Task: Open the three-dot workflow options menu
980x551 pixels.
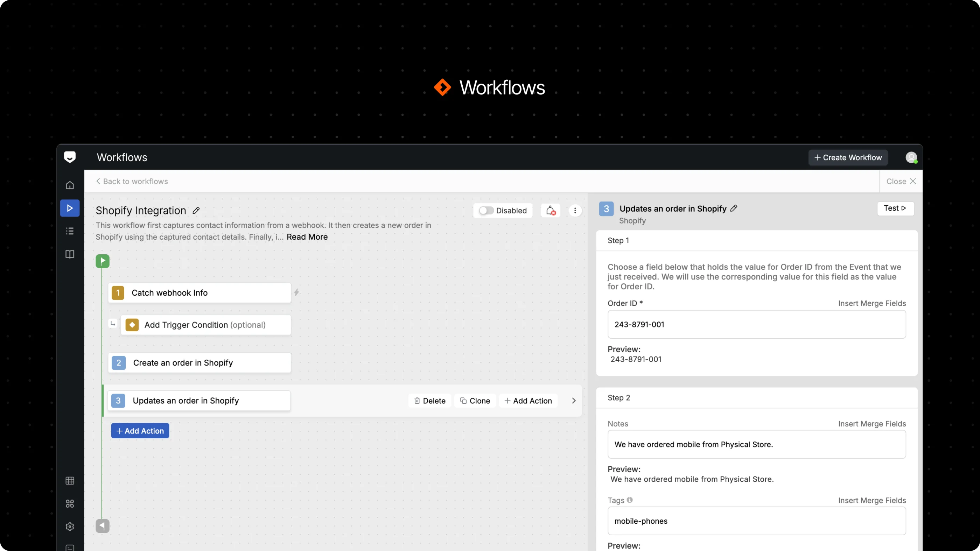Action: pyautogui.click(x=575, y=210)
